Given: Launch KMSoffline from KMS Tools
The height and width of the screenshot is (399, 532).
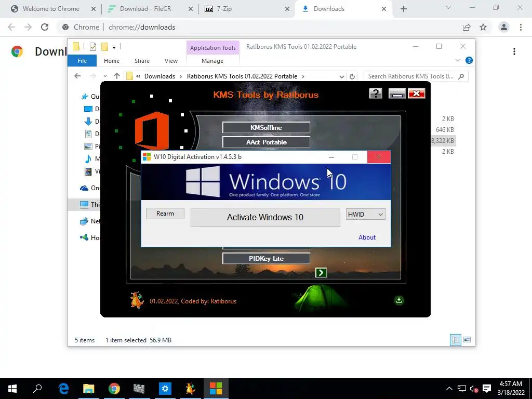Looking at the screenshot, I should pos(266,128).
